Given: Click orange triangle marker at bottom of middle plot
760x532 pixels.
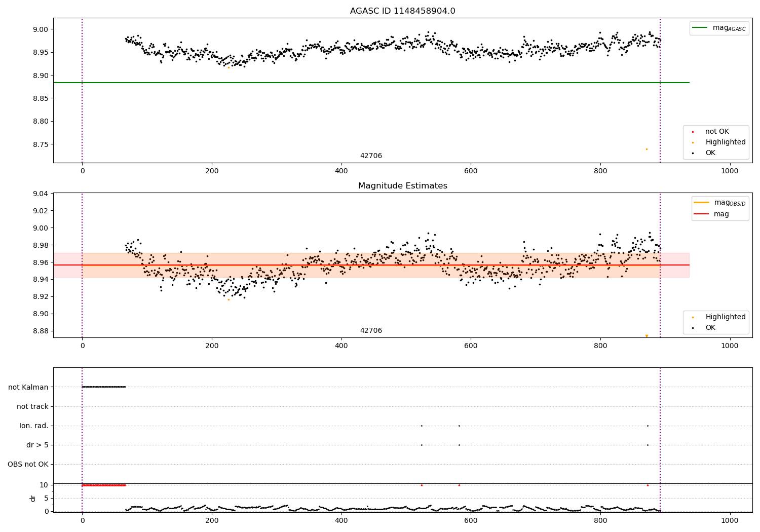Looking at the screenshot, I should 647,336.
